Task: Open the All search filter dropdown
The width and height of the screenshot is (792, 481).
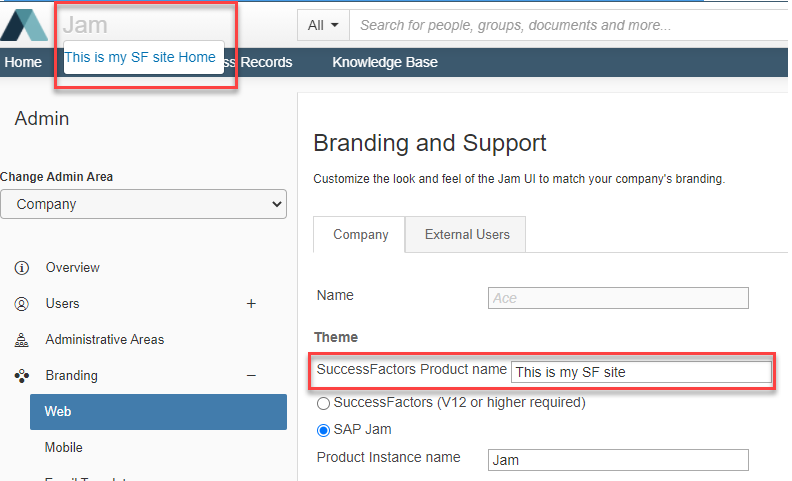Action: 323,25
